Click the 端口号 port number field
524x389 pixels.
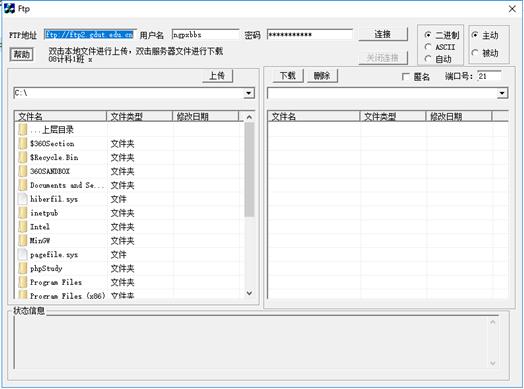(x=489, y=76)
